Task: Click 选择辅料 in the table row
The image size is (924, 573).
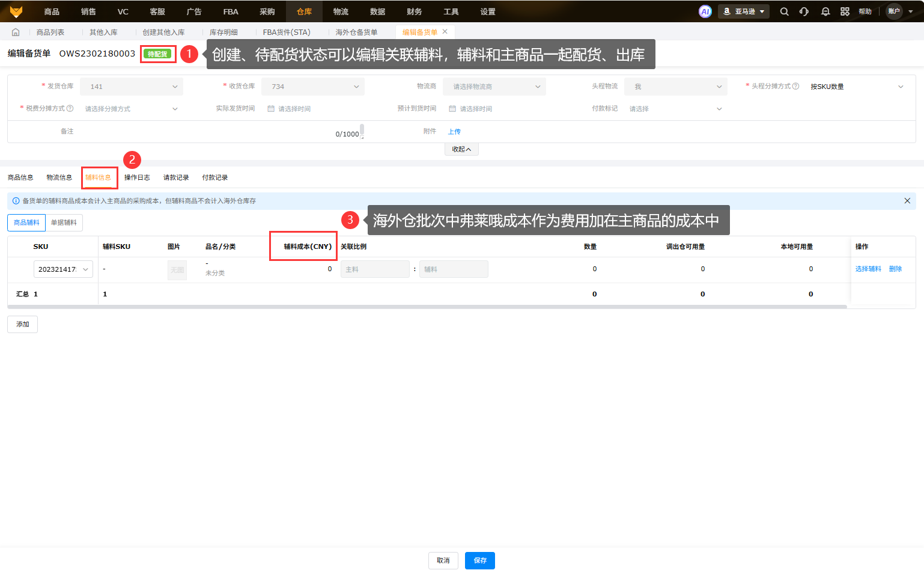Action: coord(868,269)
